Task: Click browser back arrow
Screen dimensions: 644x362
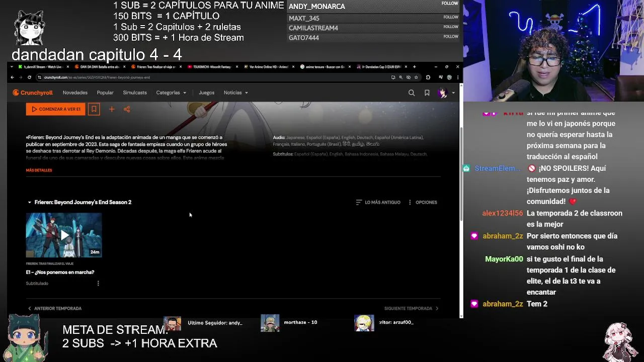Action: click(12, 77)
